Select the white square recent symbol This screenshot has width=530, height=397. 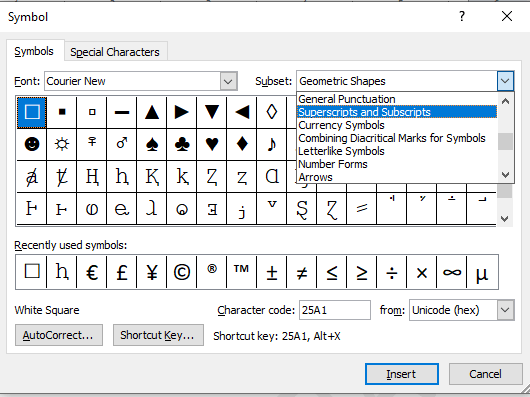pos(32,272)
